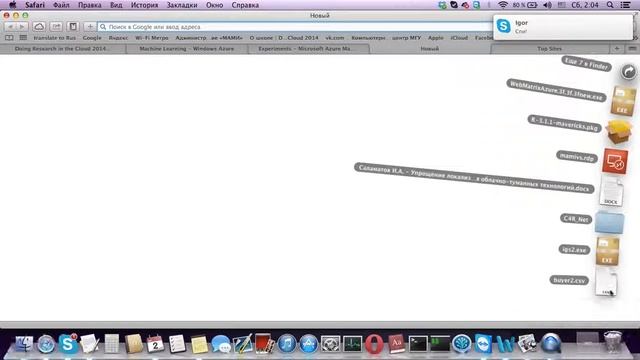Open QuickTime Player in the Dock
Screen dimensions: 640x360
551,343
